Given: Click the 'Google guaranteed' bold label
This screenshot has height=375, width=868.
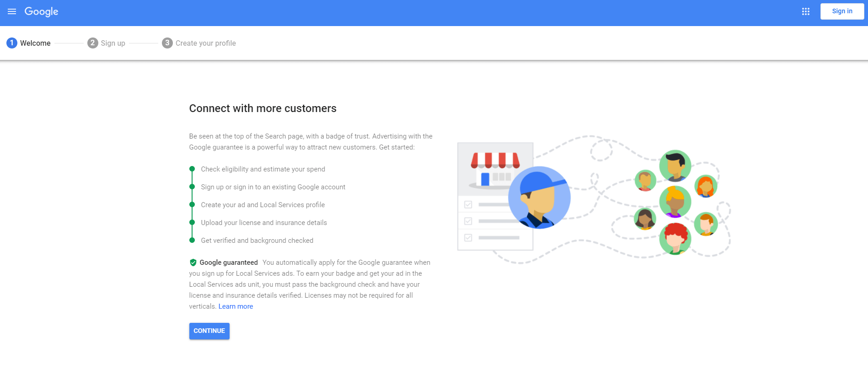Looking at the screenshot, I should (x=229, y=262).
